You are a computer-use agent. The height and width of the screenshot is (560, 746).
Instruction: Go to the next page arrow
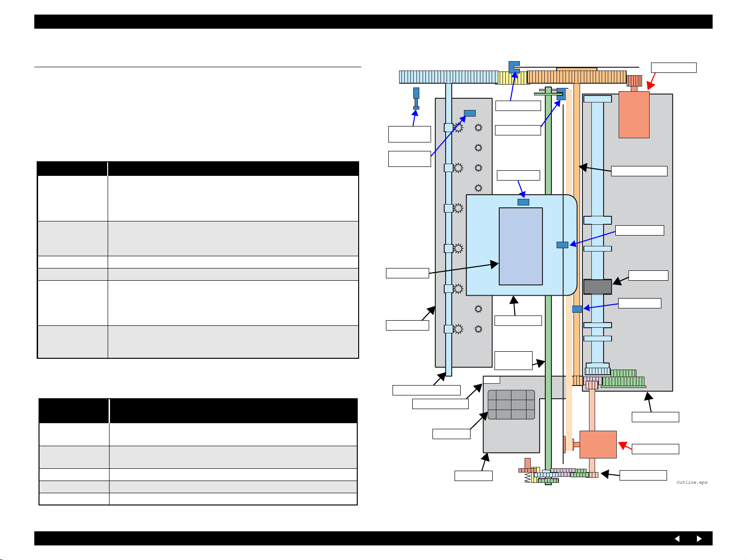coord(699,539)
